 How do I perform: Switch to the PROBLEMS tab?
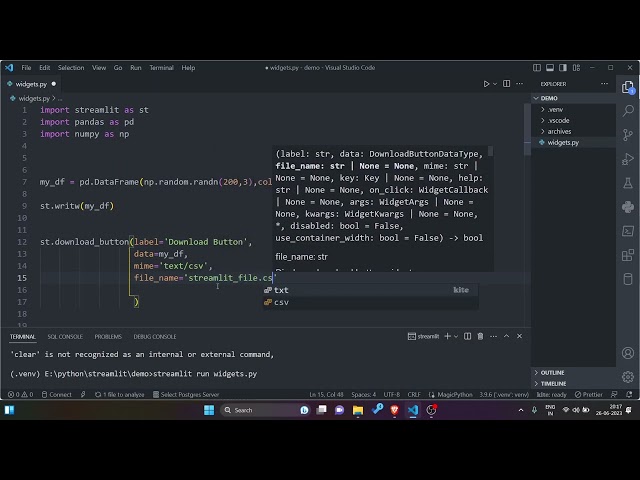(x=108, y=336)
